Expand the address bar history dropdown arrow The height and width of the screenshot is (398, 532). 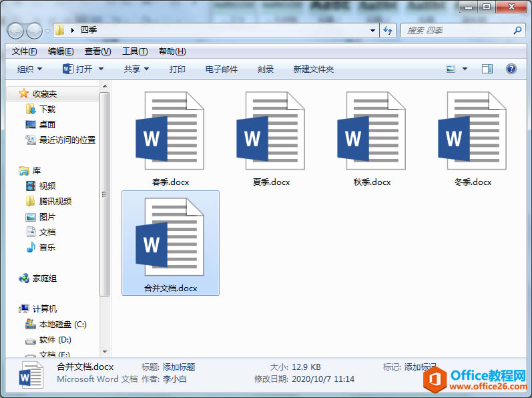372,31
